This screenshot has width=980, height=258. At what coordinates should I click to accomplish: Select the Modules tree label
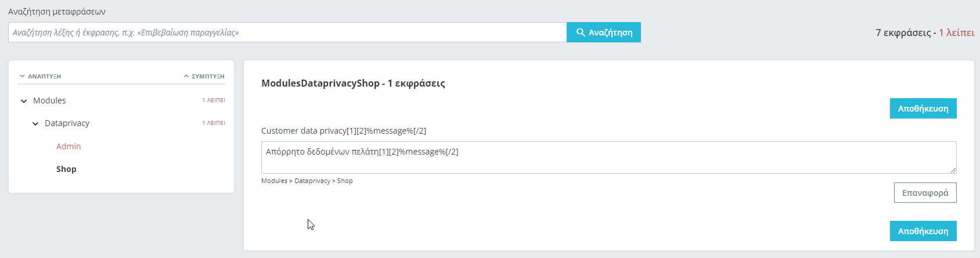pos(49,101)
